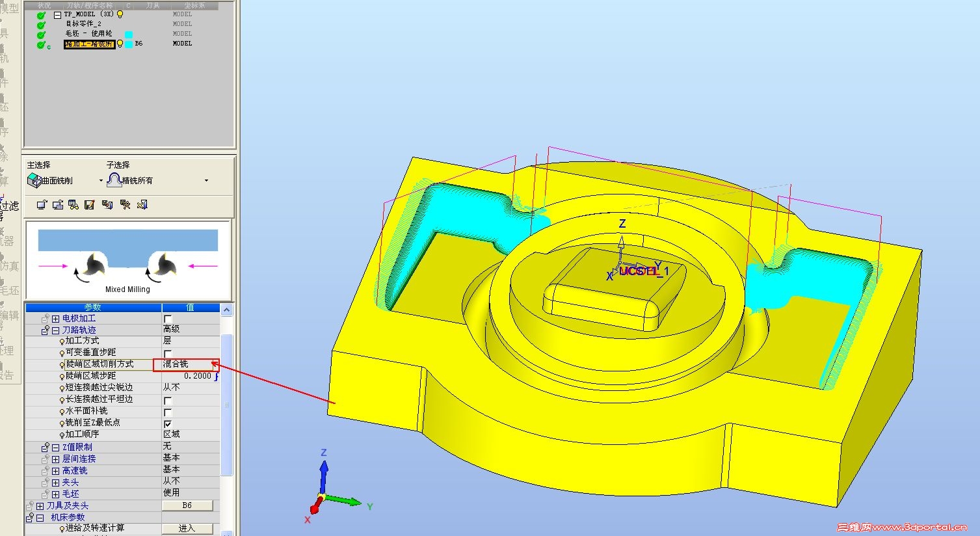Click the 进入 button for feed calculation
This screenshot has width=980, height=536.
tap(187, 528)
